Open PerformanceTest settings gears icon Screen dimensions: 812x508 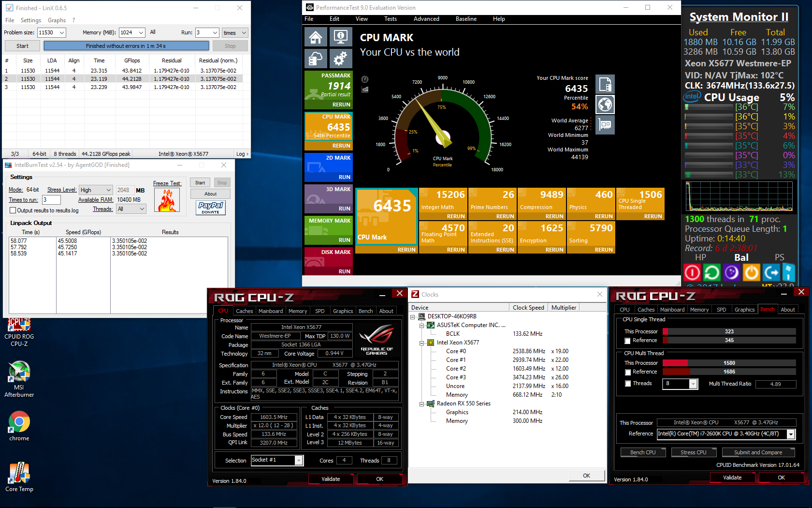tap(341, 59)
